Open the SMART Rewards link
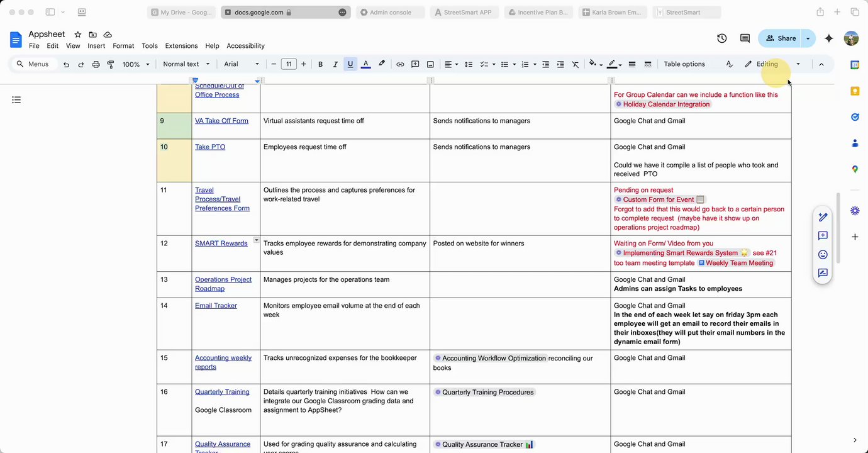 [221, 243]
